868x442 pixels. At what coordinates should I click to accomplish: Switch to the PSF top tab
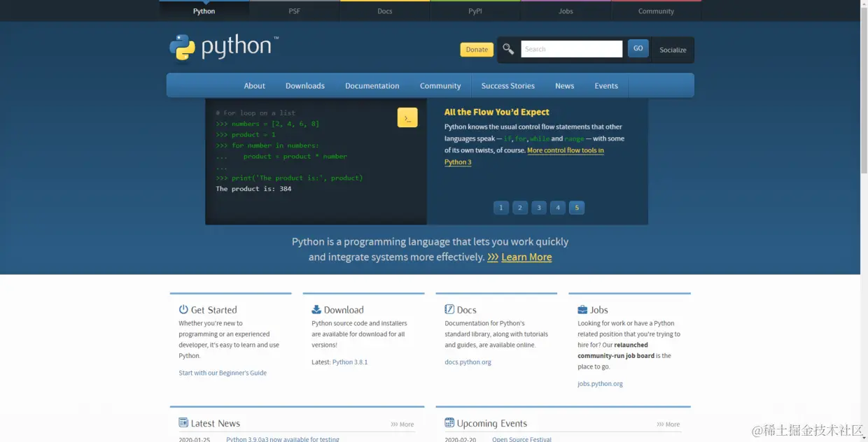pyautogui.click(x=295, y=11)
